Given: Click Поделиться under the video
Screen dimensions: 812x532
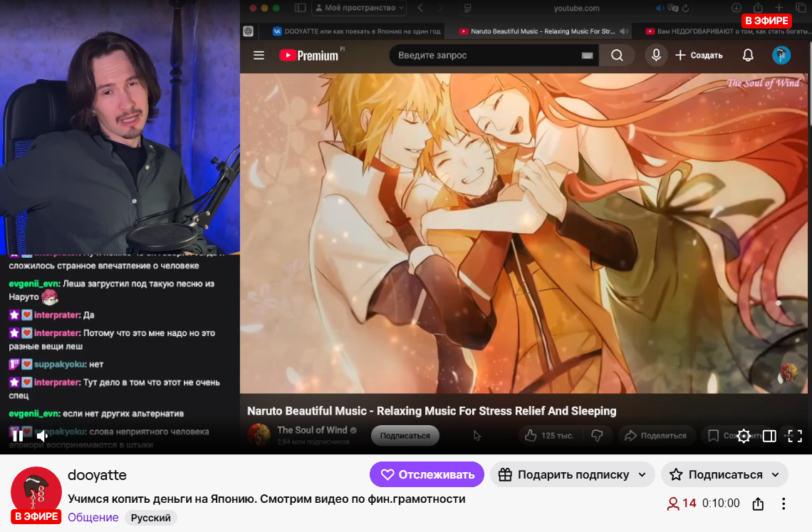Looking at the screenshot, I should (x=655, y=436).
